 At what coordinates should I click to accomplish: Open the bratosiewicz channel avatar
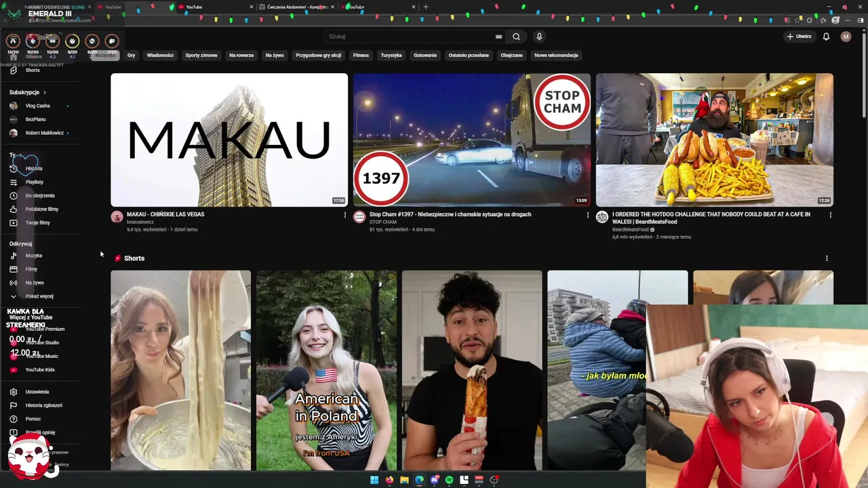(117, 217)
